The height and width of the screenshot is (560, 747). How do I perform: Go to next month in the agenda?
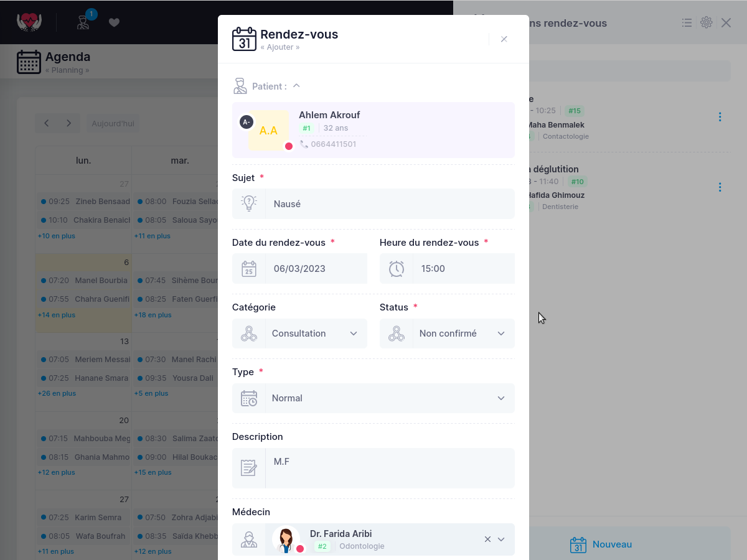68,123
